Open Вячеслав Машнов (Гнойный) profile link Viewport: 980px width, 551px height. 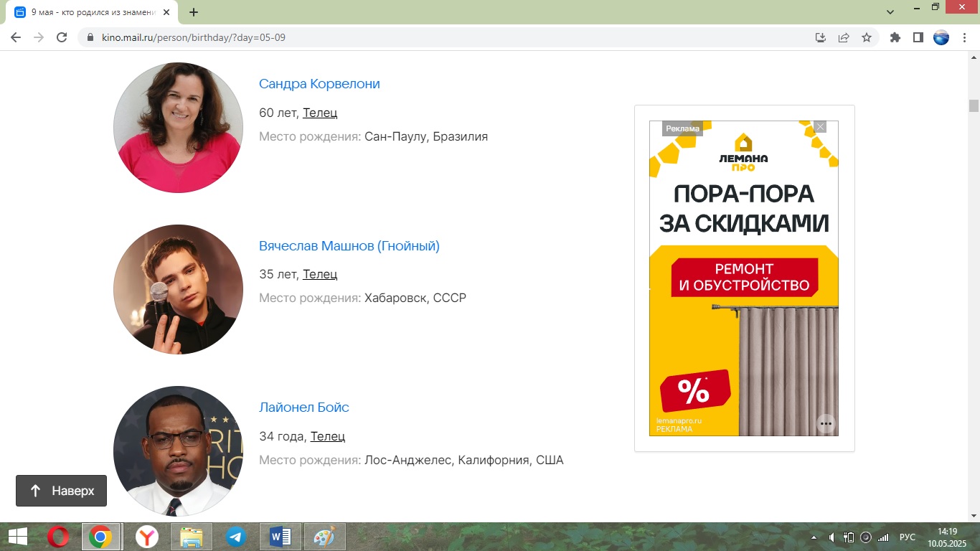point(349,246)
